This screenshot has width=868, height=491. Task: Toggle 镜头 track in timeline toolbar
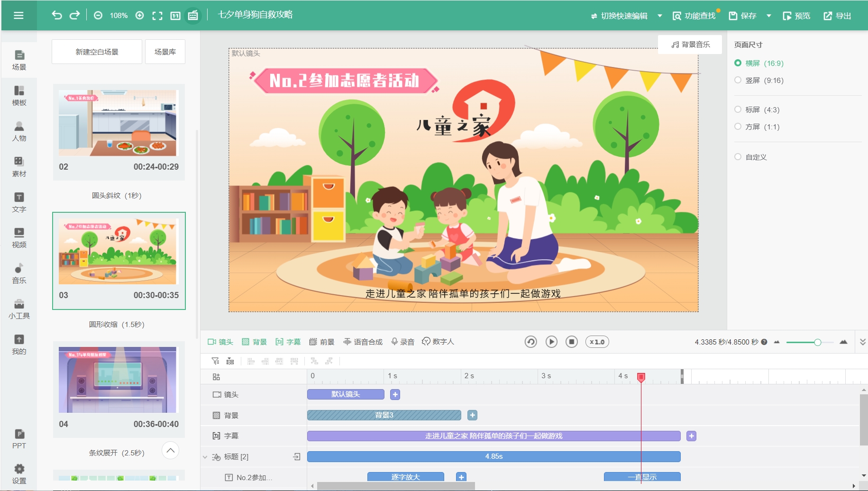[x=220, y=342]
